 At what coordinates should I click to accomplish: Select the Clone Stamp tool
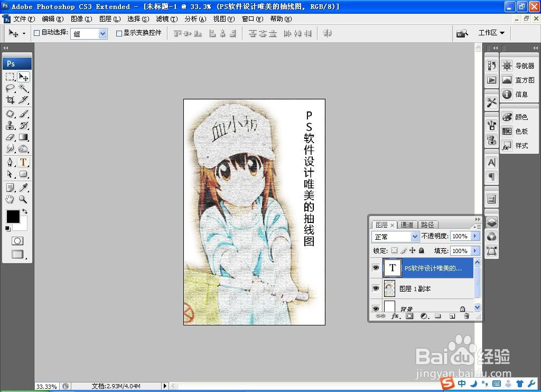point(11,125)
